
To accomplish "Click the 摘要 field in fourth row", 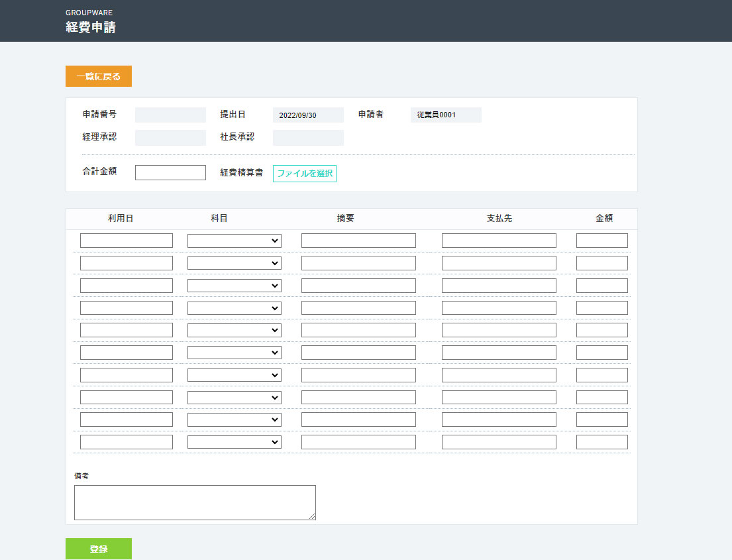I will (358, 308).
